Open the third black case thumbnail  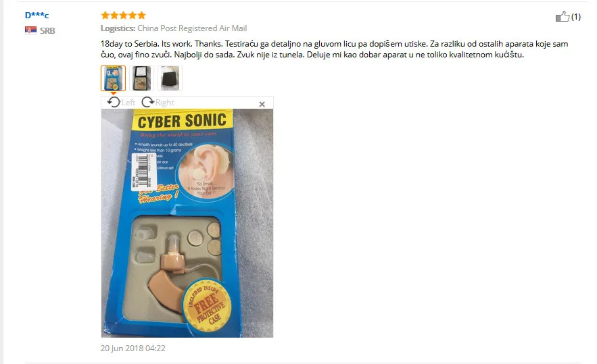170,78
